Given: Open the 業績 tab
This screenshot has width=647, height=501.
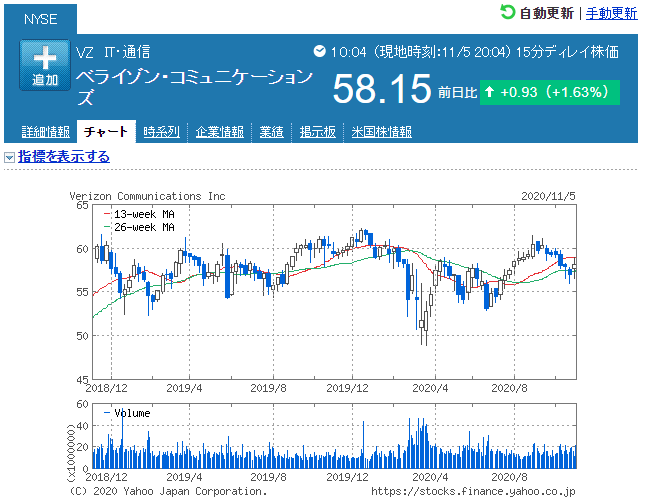Looking at the screenshot, I should [272, 132].
